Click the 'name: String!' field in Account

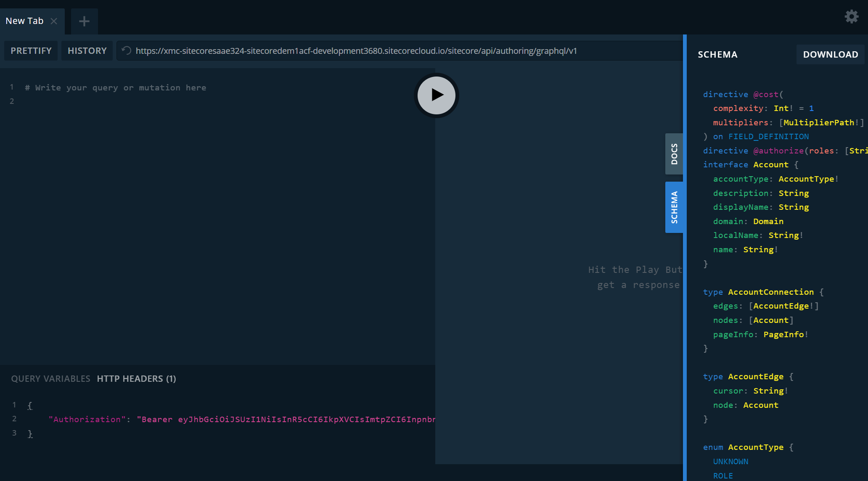[746, 250]
